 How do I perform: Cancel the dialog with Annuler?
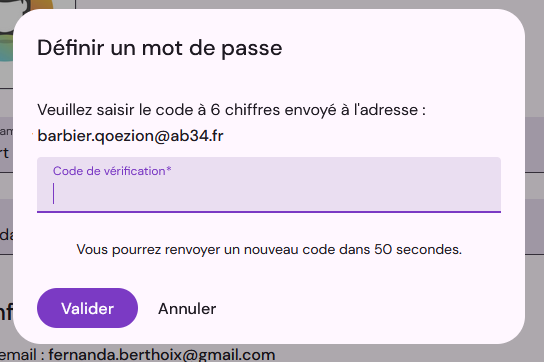point(187,309)
